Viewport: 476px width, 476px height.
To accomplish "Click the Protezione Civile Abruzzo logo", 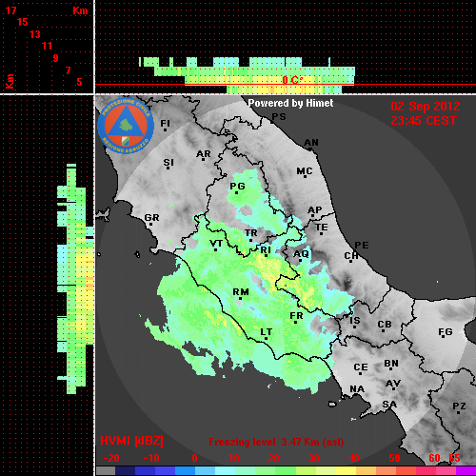I will (126, 126).
